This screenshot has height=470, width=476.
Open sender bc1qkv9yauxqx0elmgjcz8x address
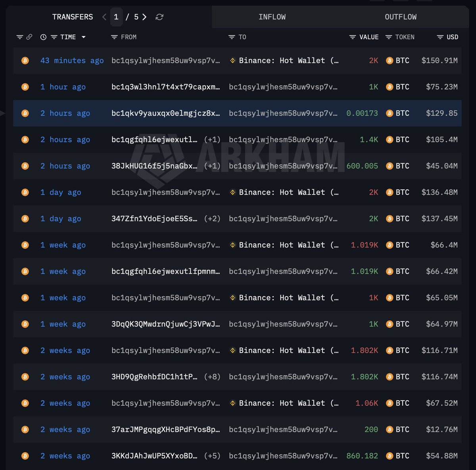point(165,113)
